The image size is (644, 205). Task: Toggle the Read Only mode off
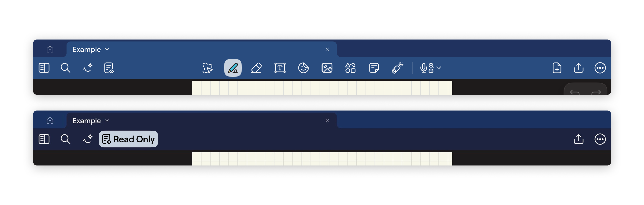coord(128,139)
